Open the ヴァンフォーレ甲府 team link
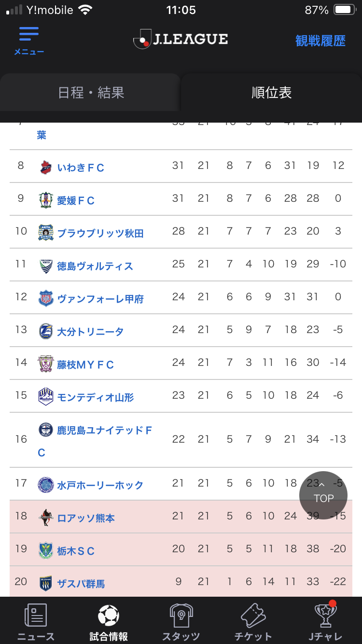 click(x=100, y=299)
